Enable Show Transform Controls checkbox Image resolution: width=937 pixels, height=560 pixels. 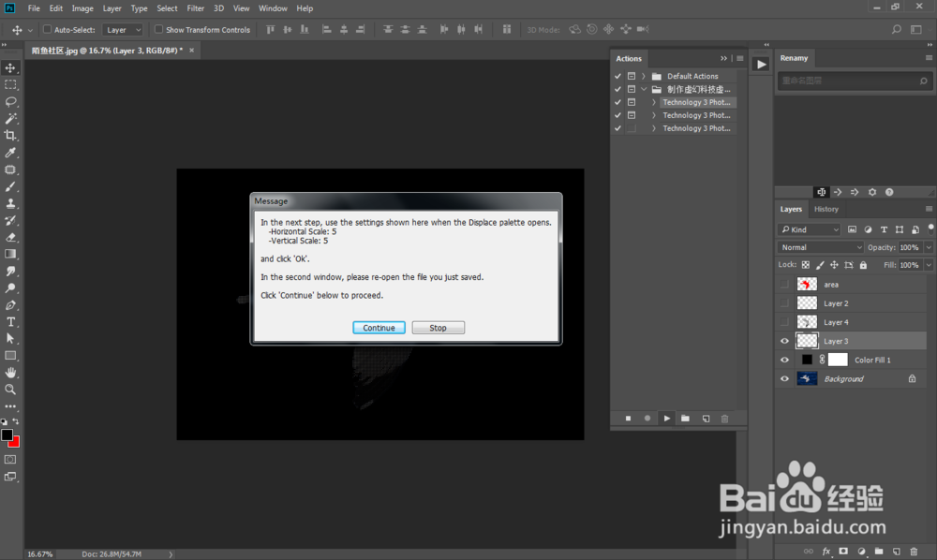tap(158, 29)
